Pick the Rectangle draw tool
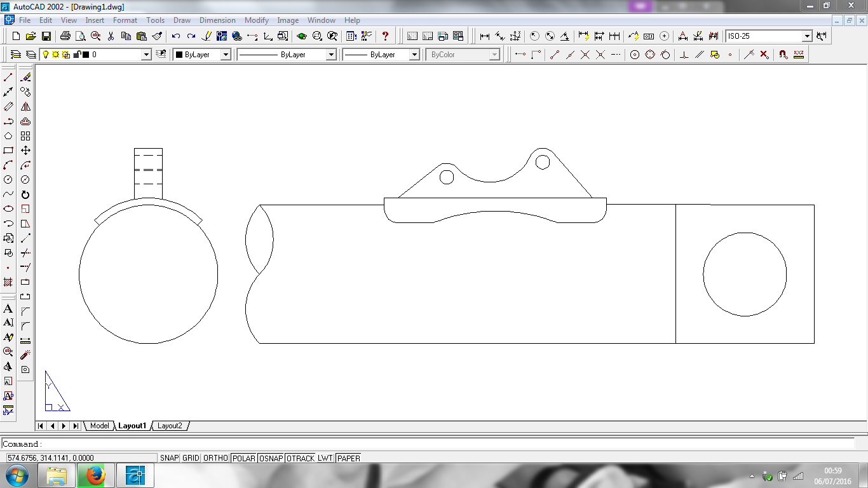The image size is (868, 488). tap(8, 151)
